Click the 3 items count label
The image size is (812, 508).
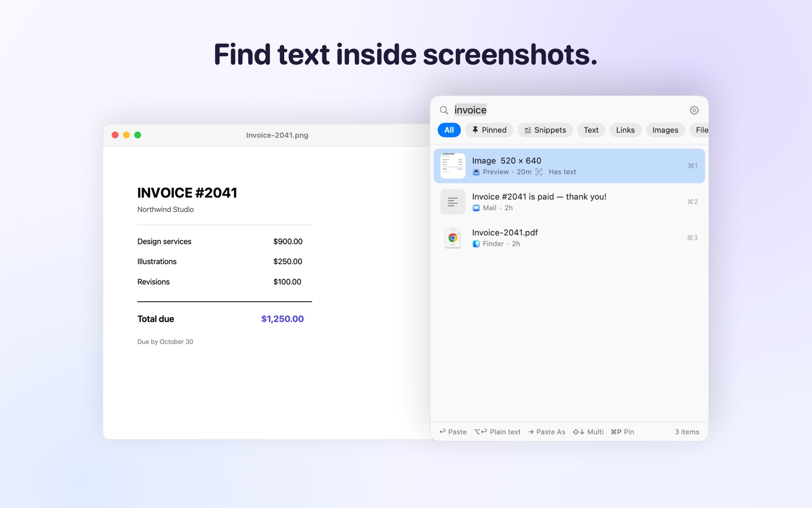[x=687, y=432]
